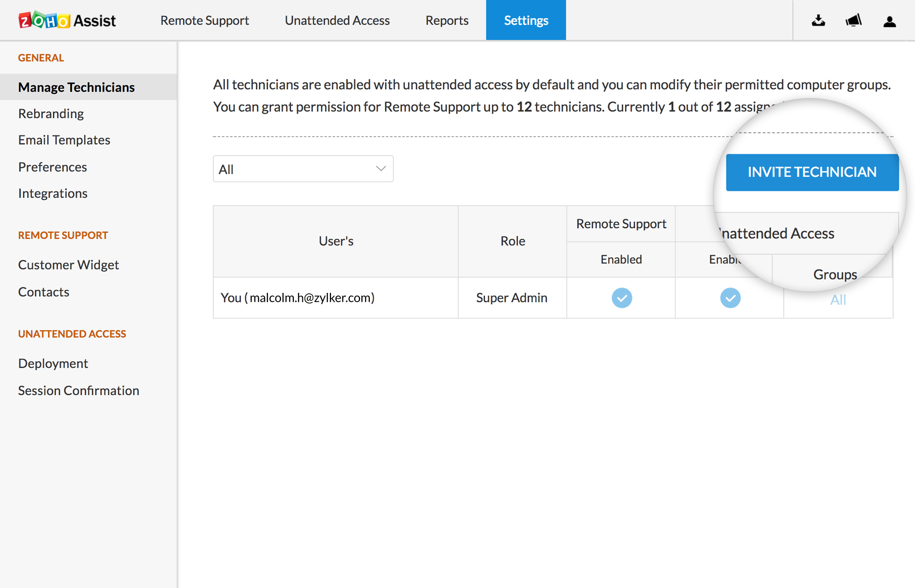
Task: Select the Settings tab
Action: pyautogui.click(x=526, y=20)
